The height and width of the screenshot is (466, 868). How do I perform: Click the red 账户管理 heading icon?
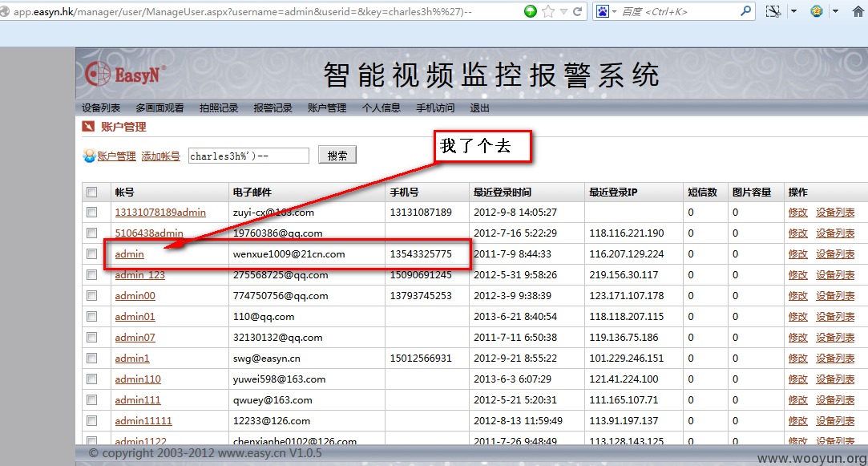88,127
